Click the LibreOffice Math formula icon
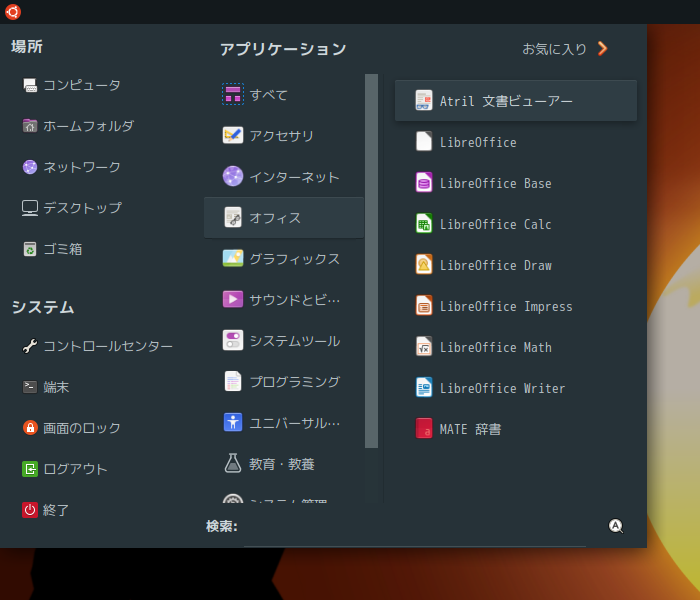The height and width of the screenshot is (600, 700). pos(424,346)
